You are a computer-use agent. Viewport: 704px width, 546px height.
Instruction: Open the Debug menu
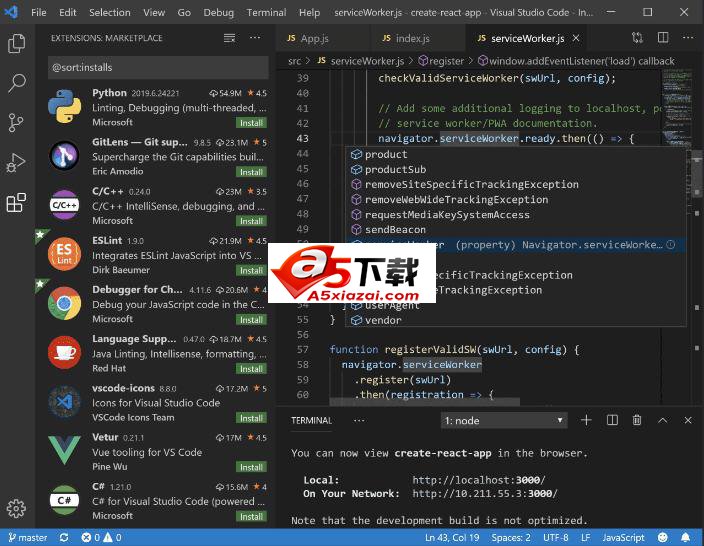[219, 12]
